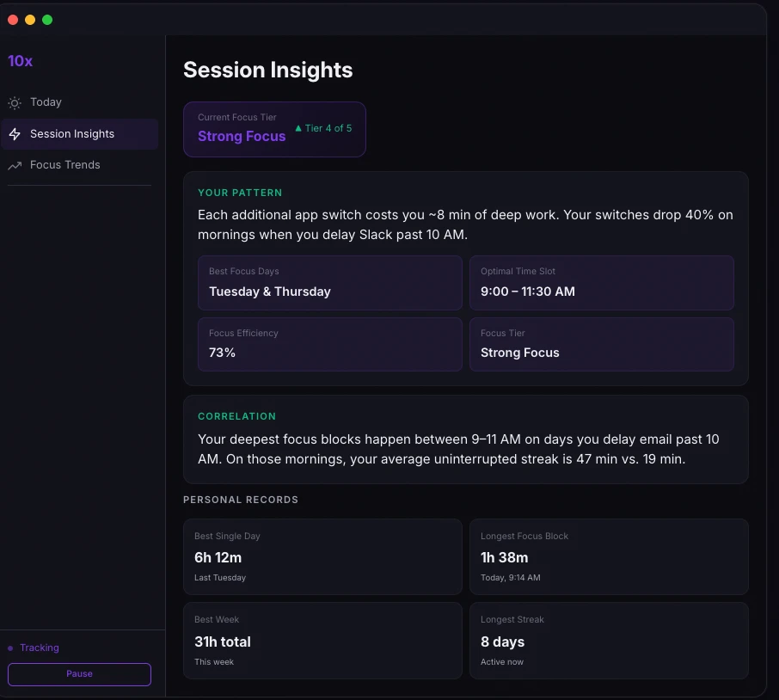Click the Optimal Time Slot card
779x700 pixels.
click(x=601, y=283)
